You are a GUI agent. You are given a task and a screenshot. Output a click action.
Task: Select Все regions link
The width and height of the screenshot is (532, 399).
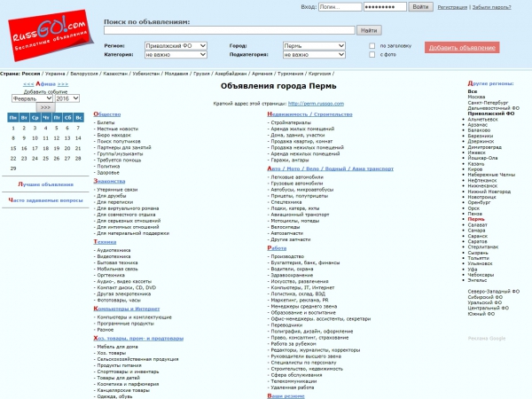[473, 91]
